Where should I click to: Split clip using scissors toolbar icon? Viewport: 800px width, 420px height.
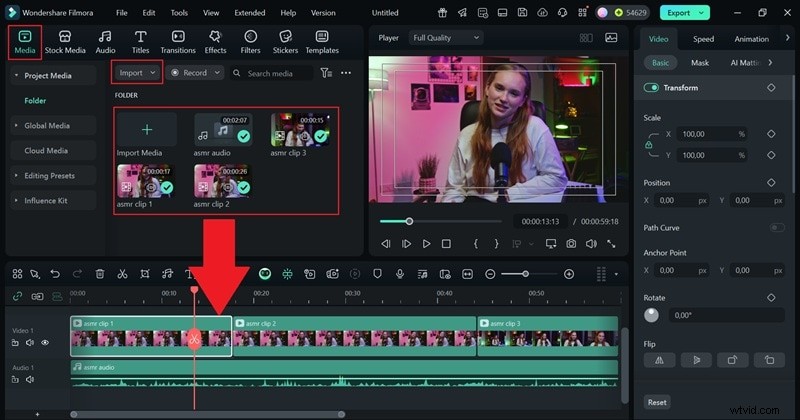tap(122, 274)
